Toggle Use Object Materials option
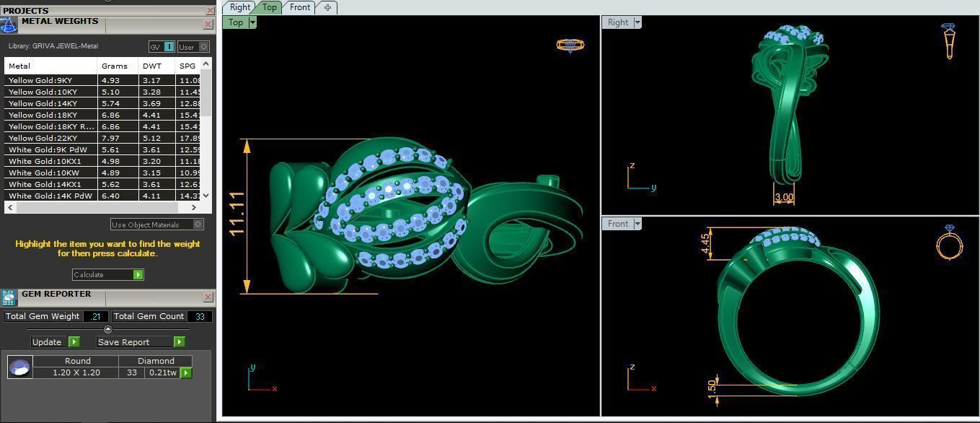Screen dimensions: 980x423 click(156, 224)
